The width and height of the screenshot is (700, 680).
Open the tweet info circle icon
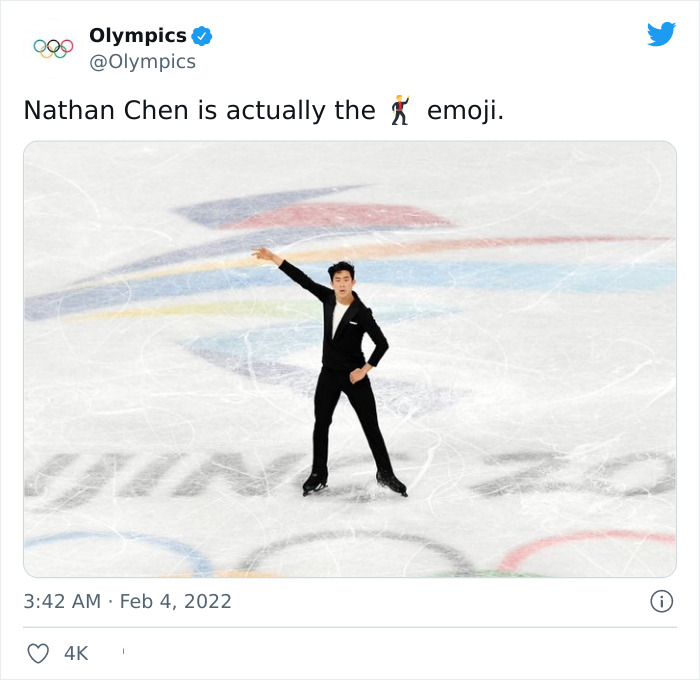pyautogui.click(x=661, y=601)
